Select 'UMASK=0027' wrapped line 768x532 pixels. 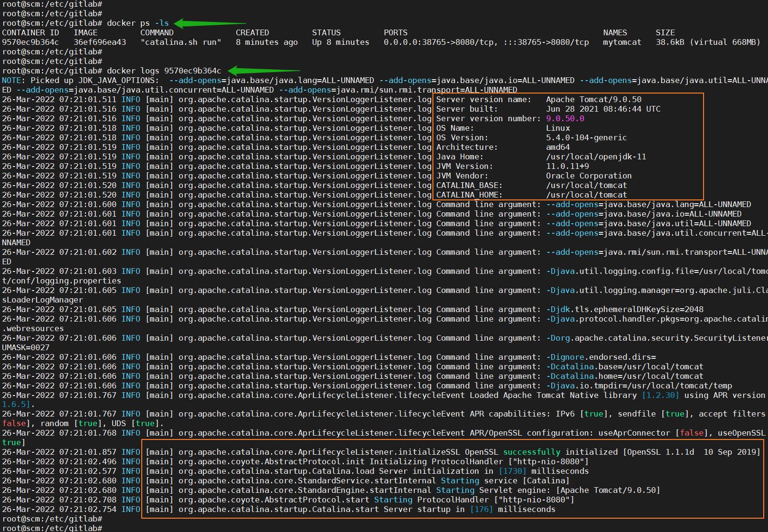click(x=26, y=347)
